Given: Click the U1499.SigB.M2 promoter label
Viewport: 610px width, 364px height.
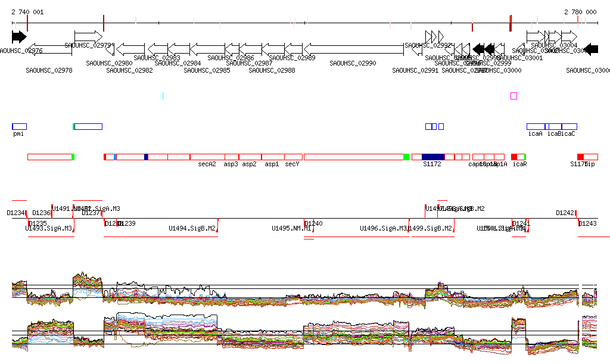Looking at the screenshot, I should pyautogui.click(x=430, y=228).
